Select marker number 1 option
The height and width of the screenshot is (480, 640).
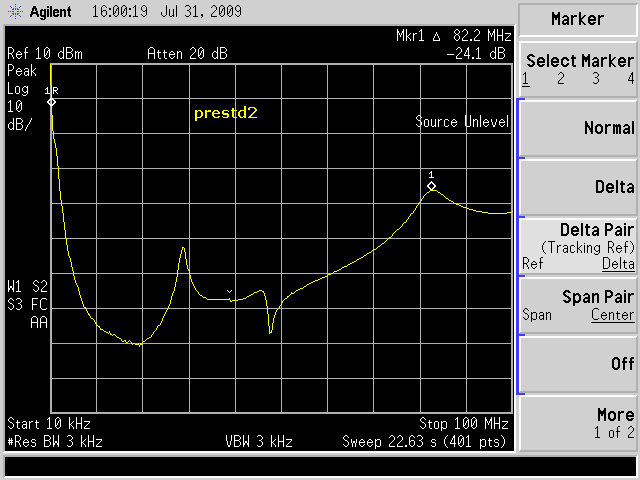click(526, 78)
